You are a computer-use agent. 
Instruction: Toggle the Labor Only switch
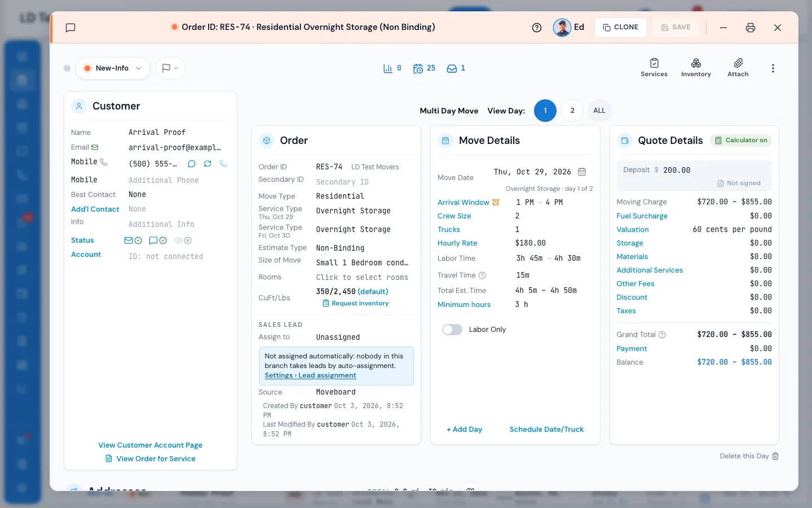pyautogui.click(x=452, y=330)
